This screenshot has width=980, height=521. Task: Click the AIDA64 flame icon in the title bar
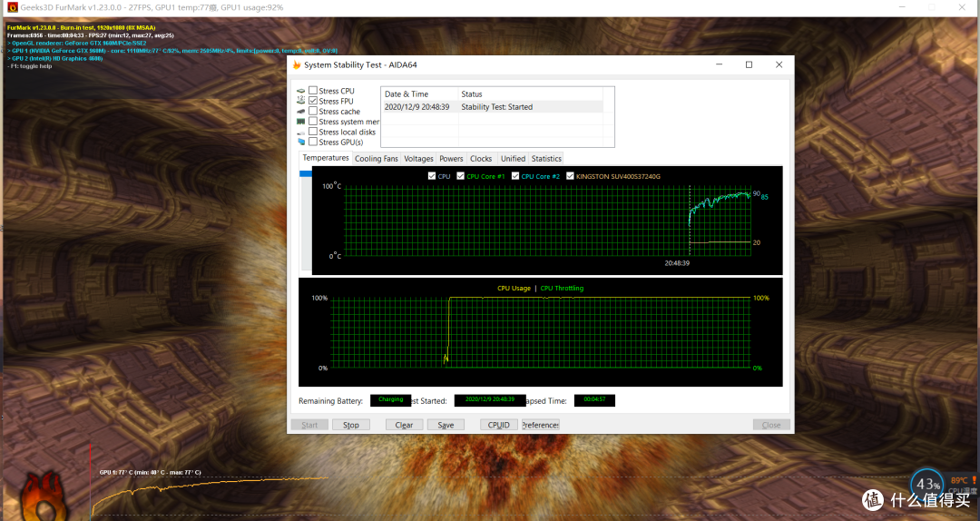(297, 64)
